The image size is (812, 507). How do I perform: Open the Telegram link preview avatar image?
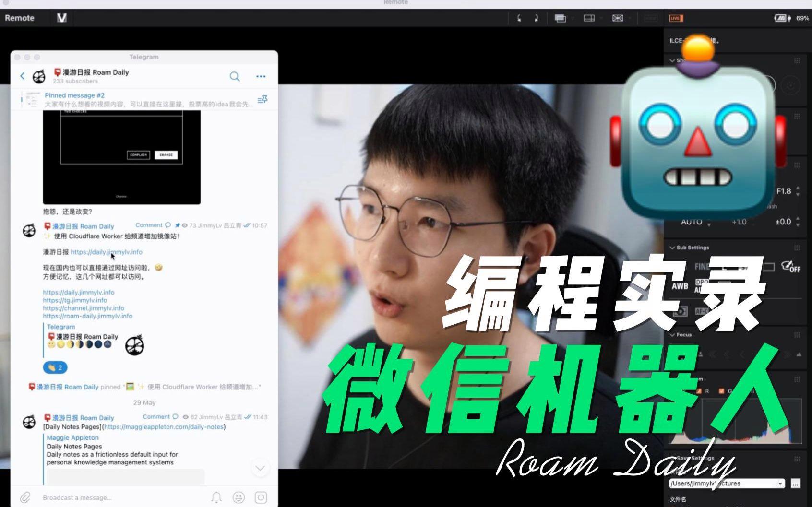(134, 345)
